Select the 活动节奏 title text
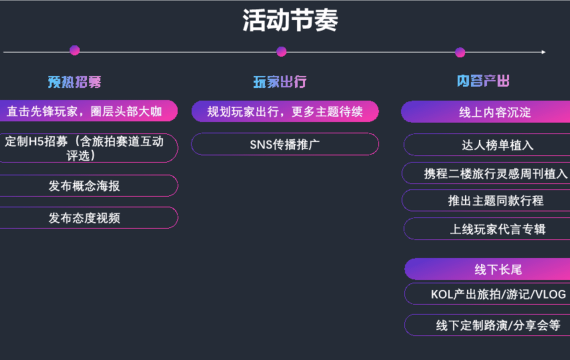Screen dimensions: 570x360 [290, 20]
